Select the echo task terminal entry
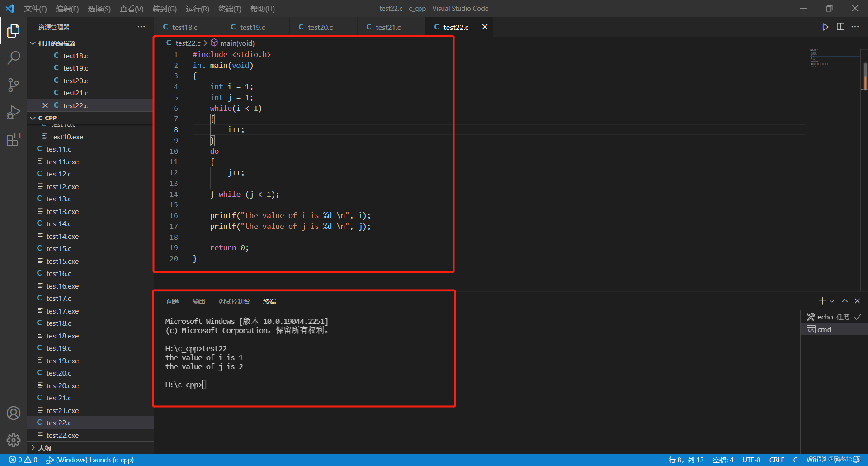Screen dimensions: 868x466 point(834,317)
